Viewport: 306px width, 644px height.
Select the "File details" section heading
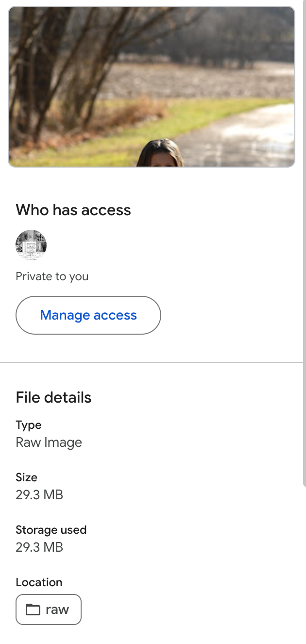pos(53,397)
